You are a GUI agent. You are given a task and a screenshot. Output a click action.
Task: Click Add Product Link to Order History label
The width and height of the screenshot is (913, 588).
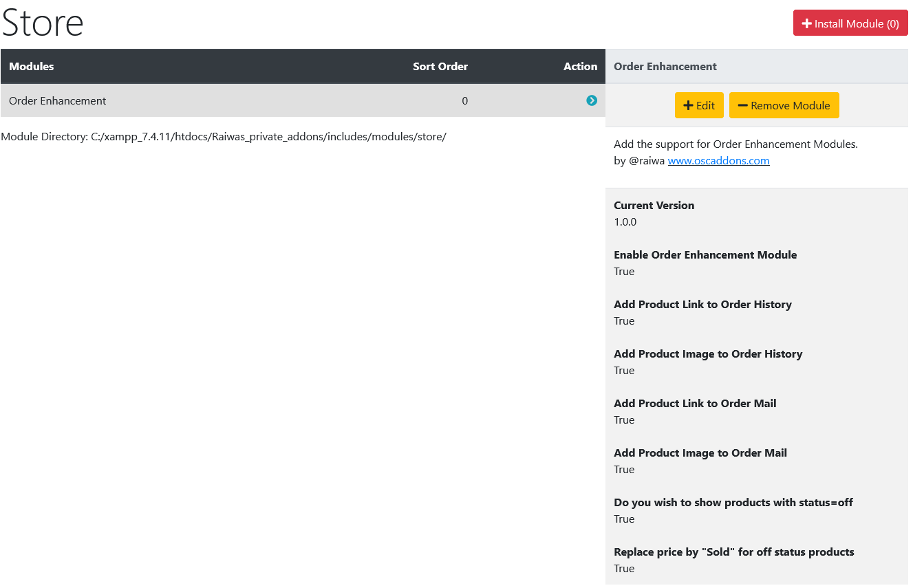[702, 305]
